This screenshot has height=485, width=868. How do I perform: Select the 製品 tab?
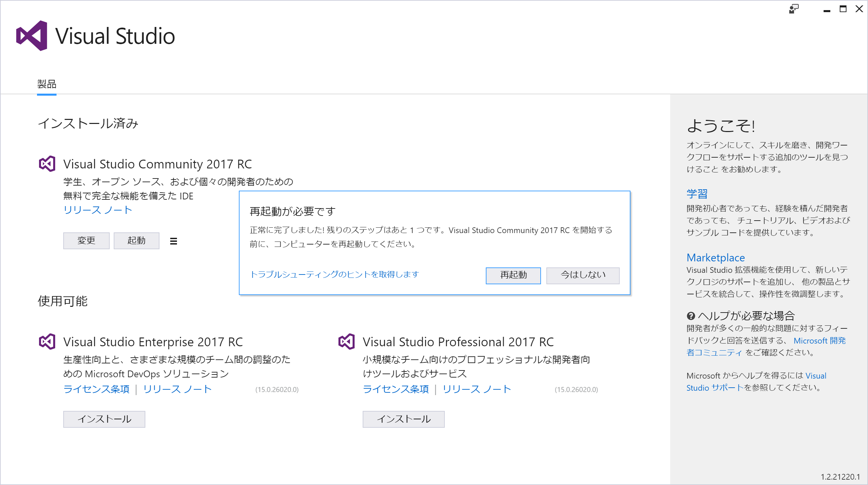pos(47,84)
